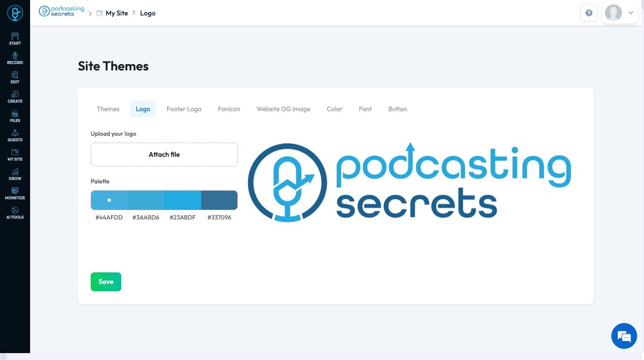The height and width of the screenshot is (360, 644).
Task: Click the #23ABDF hex label
Action: coord(183,217)
